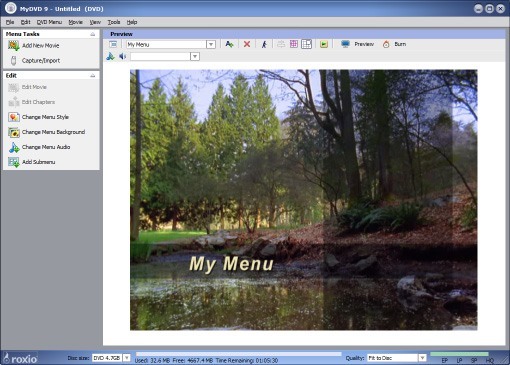This screenshot has width=510, height=365.
Task: Click the SP quality marker
Action: (x=474, y=361)
